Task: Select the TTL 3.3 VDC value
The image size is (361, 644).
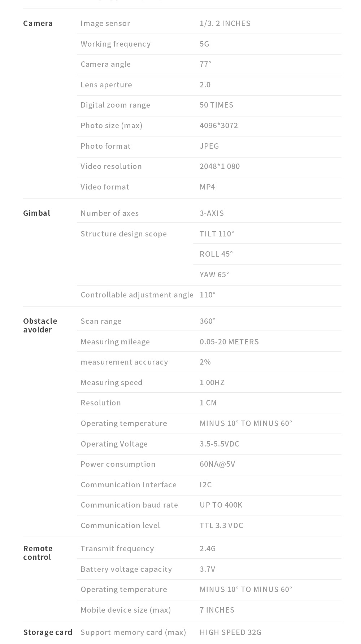Action: (x=221, y=526)
